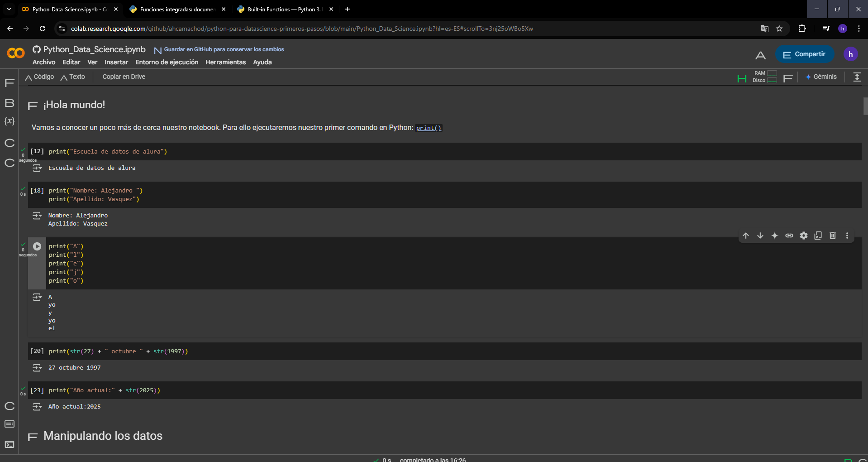Click the code cell with str(27) octubre
Screen dimensions: 868x462
click(445, 351)
